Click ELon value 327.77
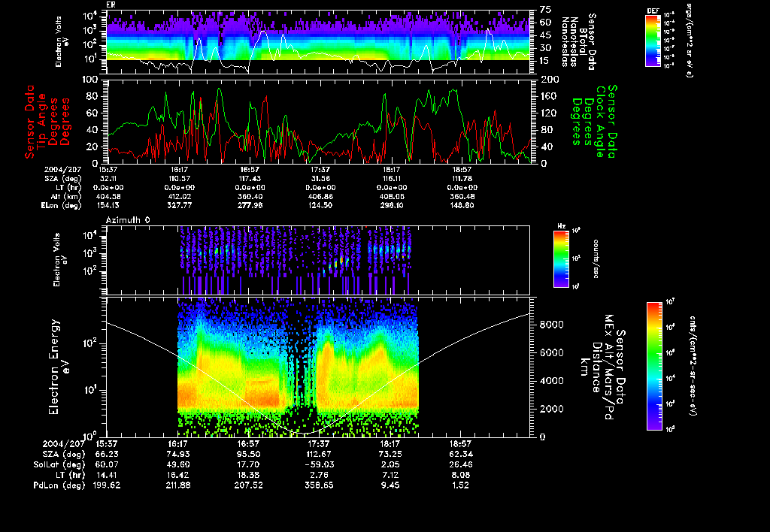Viewport: 770px width, 532px height. click(x=179, y=206)
